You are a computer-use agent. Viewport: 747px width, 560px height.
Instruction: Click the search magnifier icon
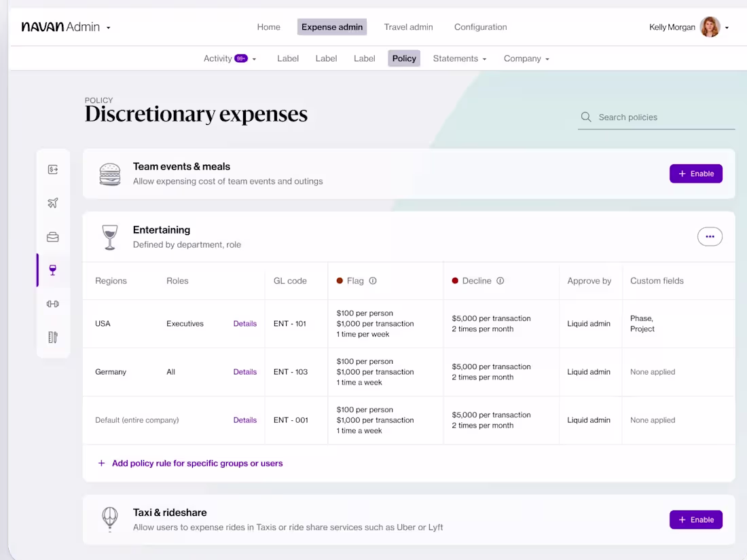(586, 117)
